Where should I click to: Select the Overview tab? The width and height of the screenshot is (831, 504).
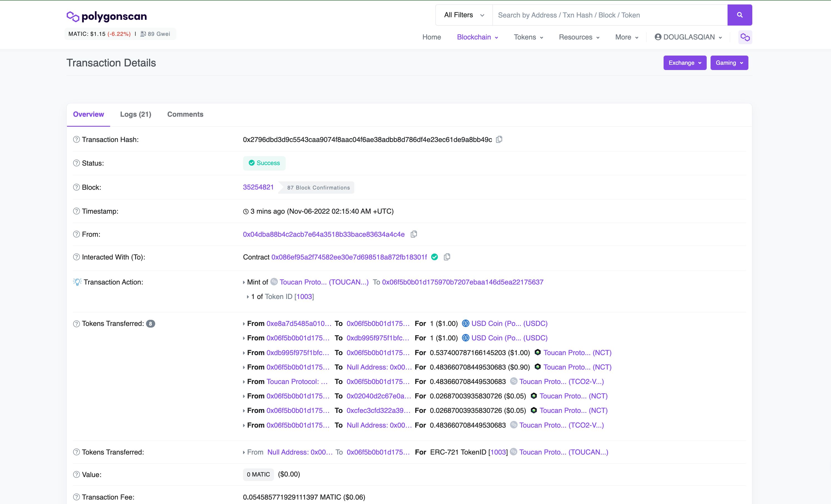tap(88, 114)
